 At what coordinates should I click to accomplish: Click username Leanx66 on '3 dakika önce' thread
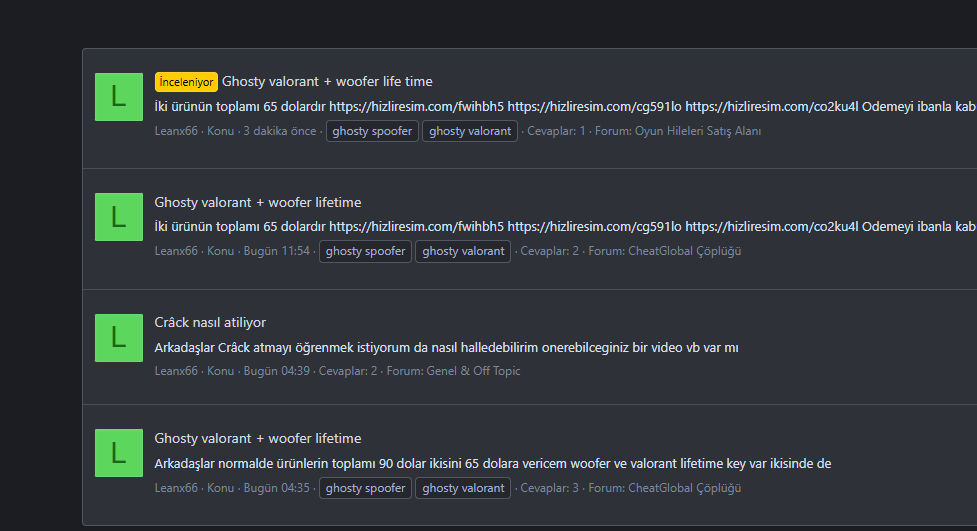176,131
